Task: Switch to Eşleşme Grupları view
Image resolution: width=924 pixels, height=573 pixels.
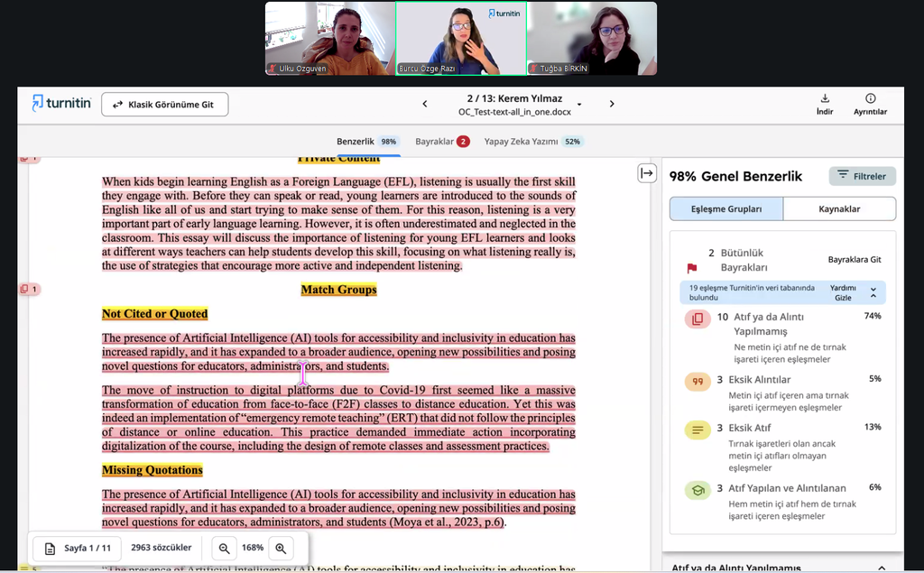Action: pos(725,209)
